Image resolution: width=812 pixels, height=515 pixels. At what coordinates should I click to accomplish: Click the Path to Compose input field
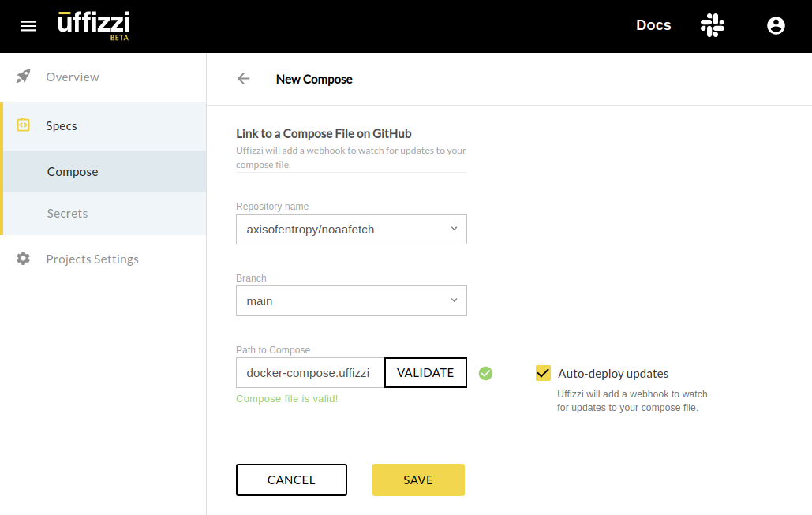click(x=308, y=372)
